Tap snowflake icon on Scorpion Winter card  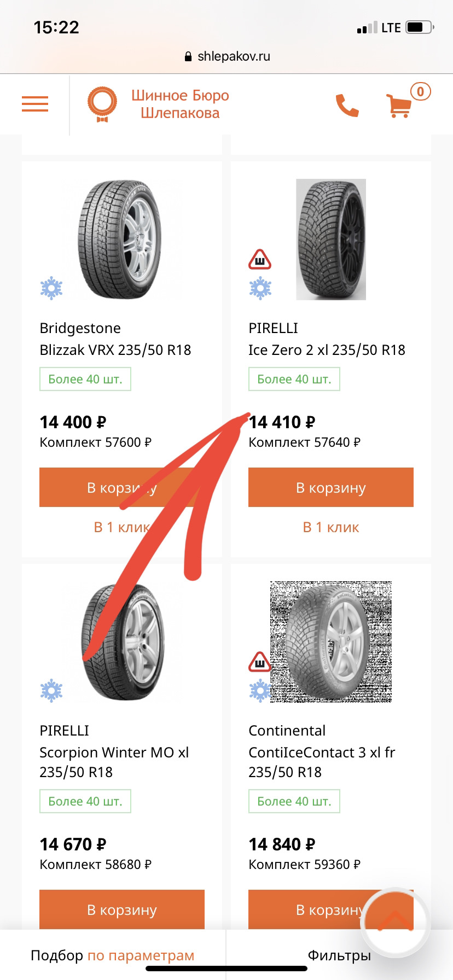[x=51, y=691]
